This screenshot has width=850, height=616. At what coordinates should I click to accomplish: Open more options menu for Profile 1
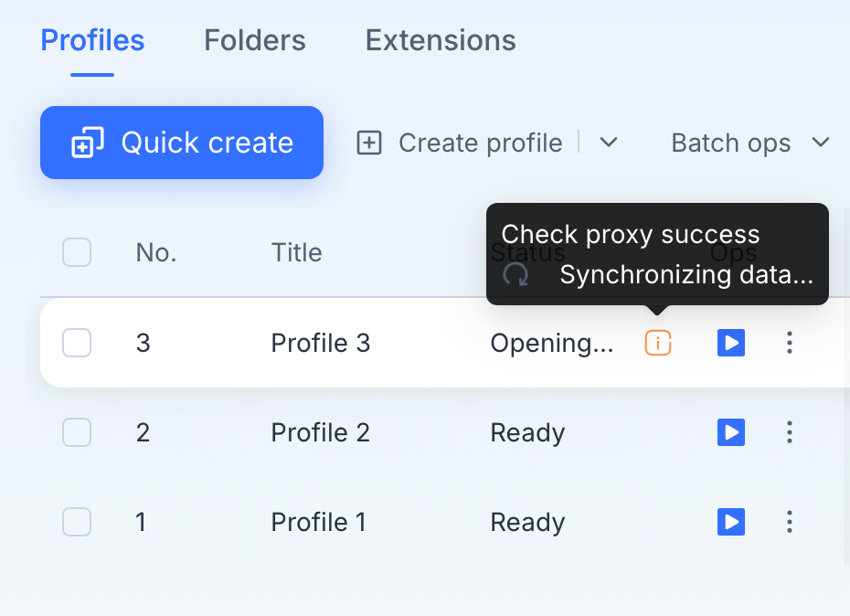pos(790,522)
